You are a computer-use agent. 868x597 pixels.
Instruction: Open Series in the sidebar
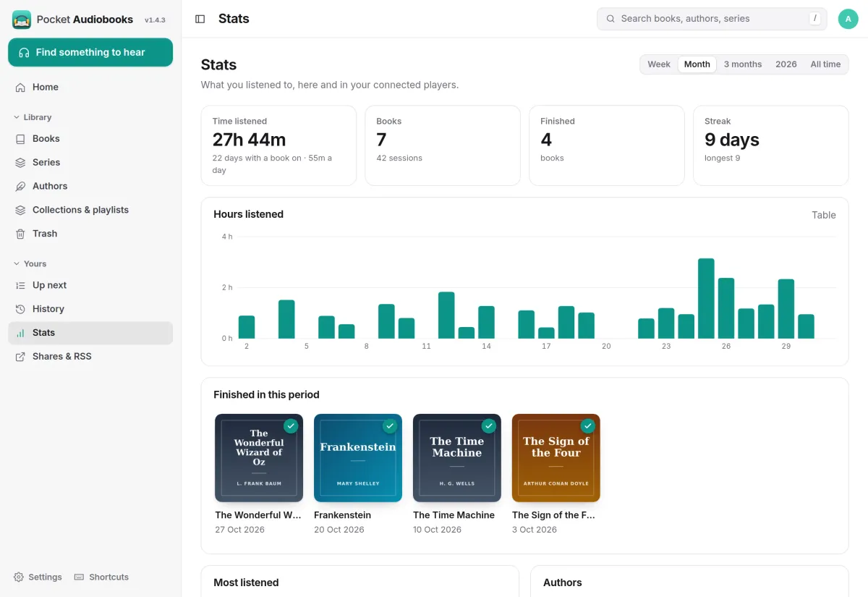pos(90,162)
